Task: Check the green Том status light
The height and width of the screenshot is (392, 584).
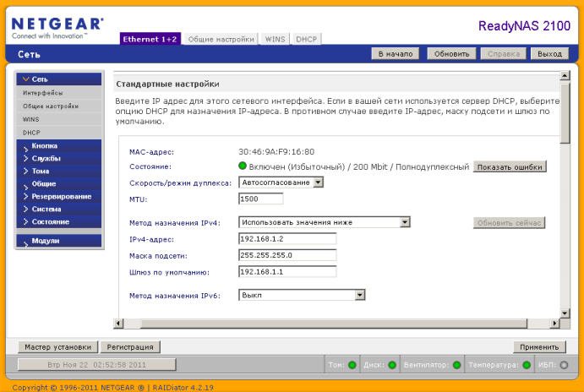Action: coord(352,365)
